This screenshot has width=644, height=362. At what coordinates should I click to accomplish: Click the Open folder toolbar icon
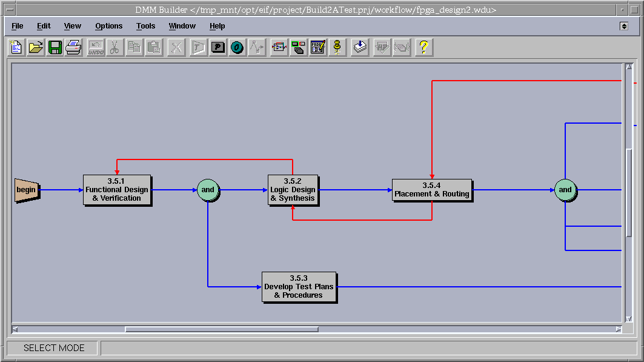point(36,47)
